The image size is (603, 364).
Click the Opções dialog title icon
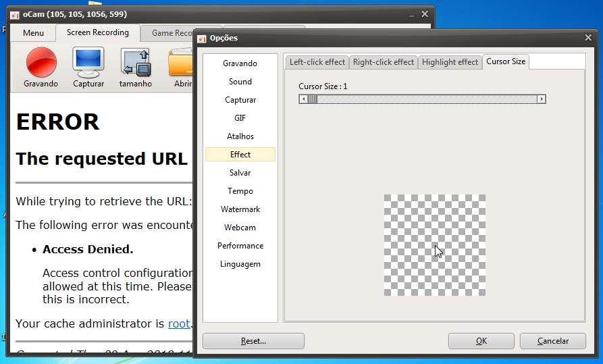click(x=202, y=38)
